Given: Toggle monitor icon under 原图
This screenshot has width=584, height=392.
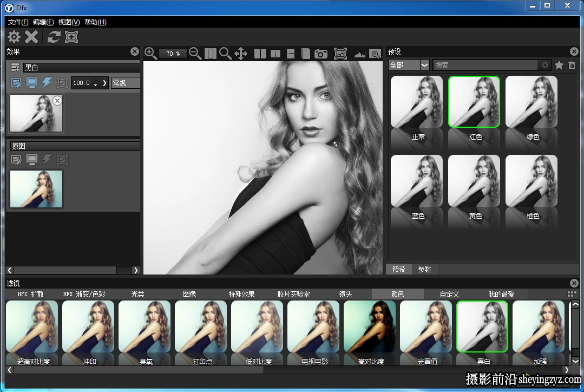Looking at the screenshot, I should coord(31,160).
